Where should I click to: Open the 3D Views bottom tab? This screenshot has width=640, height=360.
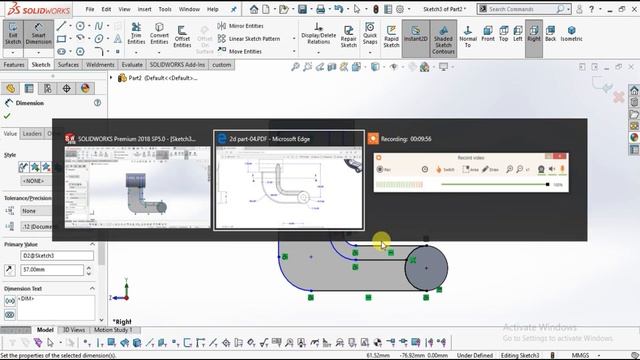74,330
